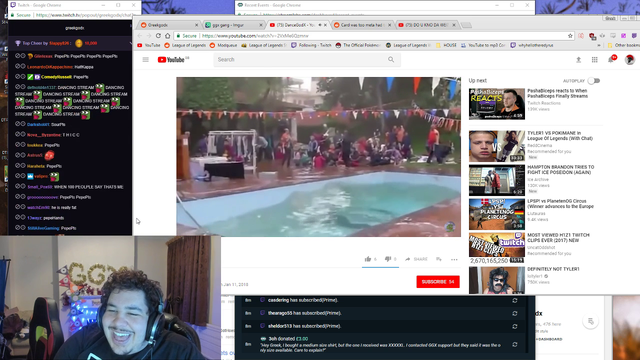Click the SHARE button below the video
The height and width of the screenshot is (360, 640).
tap(416, 259)
